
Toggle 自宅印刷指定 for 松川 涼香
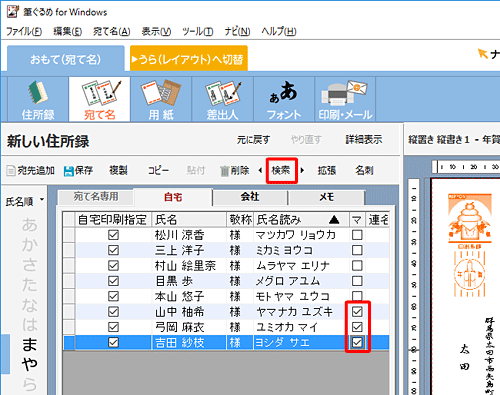pos(113,235)
